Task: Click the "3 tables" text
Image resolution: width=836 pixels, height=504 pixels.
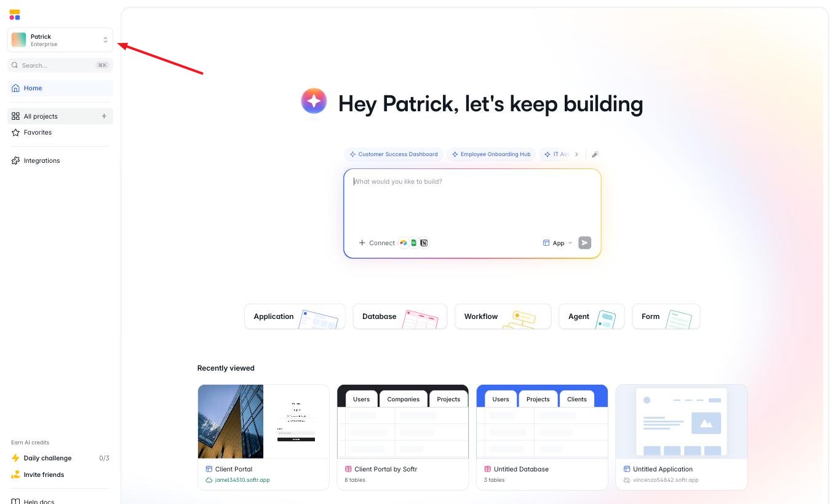Action: tap(494, 480)
